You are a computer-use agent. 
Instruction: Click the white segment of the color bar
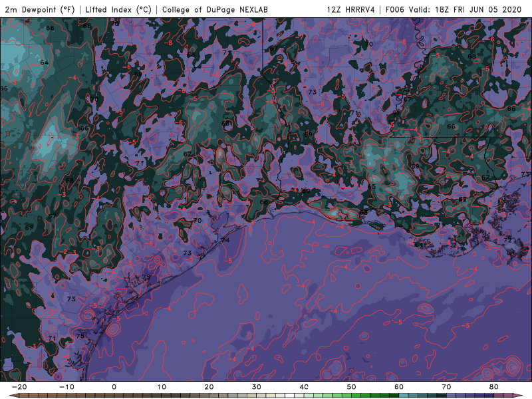290,396
